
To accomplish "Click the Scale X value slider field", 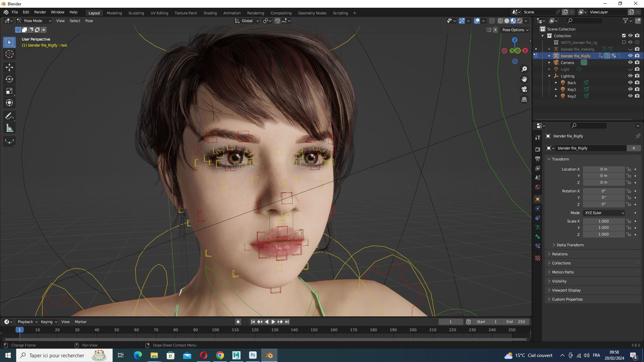I will pyautogui.click(x=603, y=221).
